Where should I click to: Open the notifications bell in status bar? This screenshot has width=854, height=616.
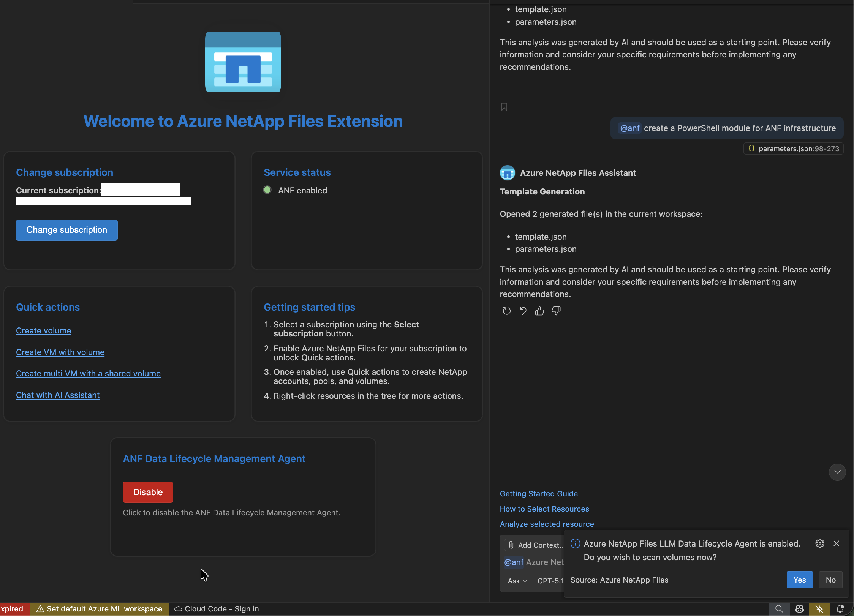tap(840, 609)
